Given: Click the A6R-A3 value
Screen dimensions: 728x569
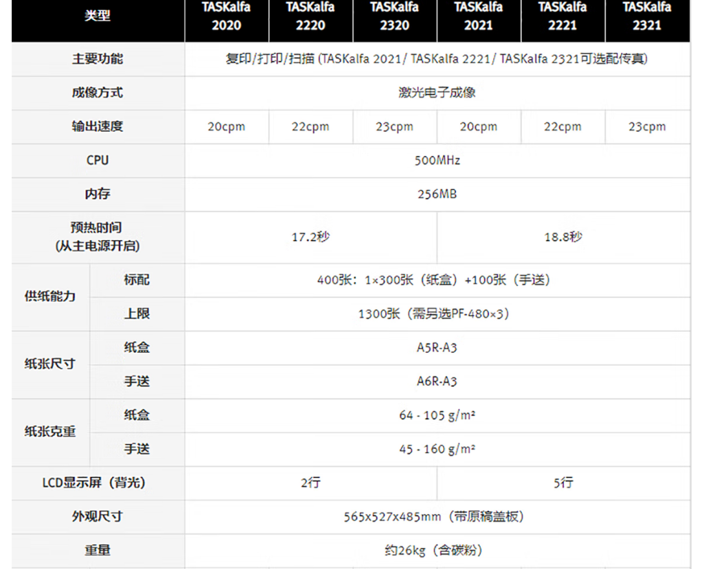Looking at the screenshot, I should 437,382.
